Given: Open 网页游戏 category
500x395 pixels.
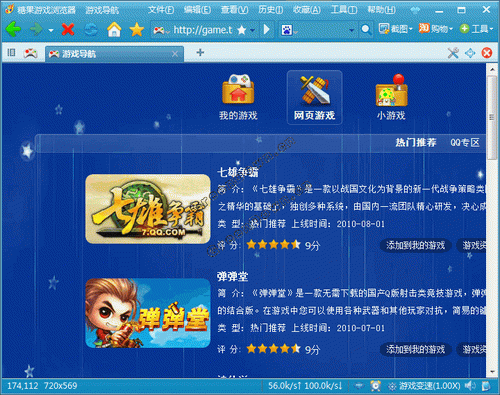Looking at the screenshot, I should coord(314,97).
